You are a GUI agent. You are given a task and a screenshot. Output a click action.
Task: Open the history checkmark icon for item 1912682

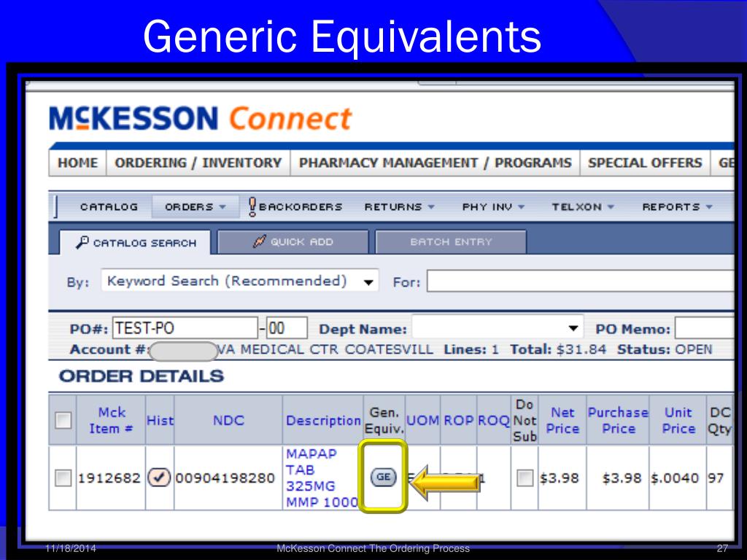point(158,477)
